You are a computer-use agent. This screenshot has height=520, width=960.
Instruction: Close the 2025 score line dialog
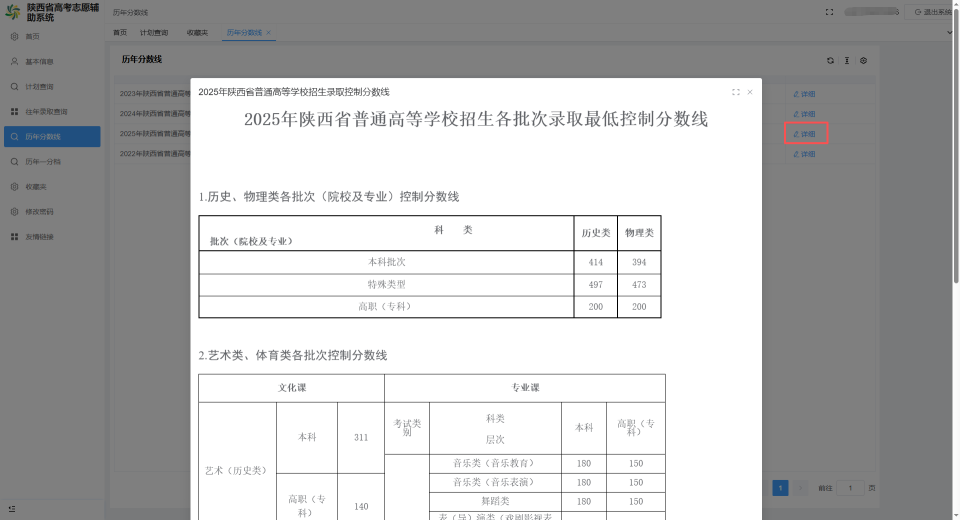click(x=750, y=92)
